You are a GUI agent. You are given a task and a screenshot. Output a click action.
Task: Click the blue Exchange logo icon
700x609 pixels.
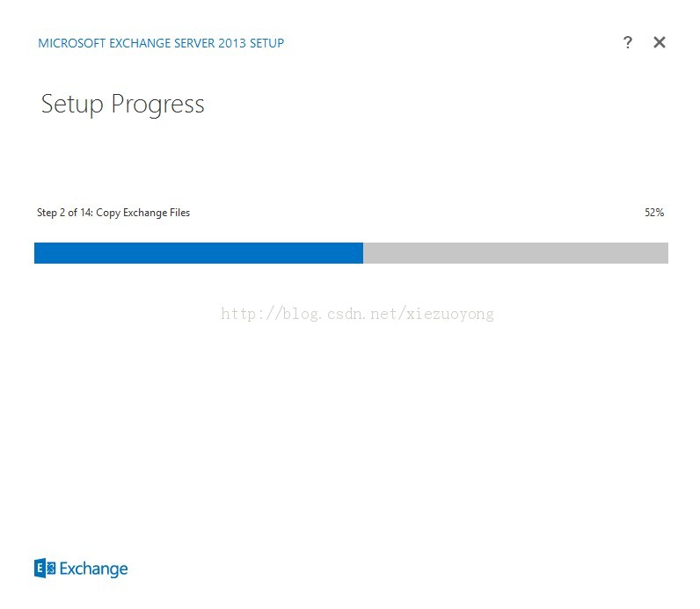click(45, 569)
